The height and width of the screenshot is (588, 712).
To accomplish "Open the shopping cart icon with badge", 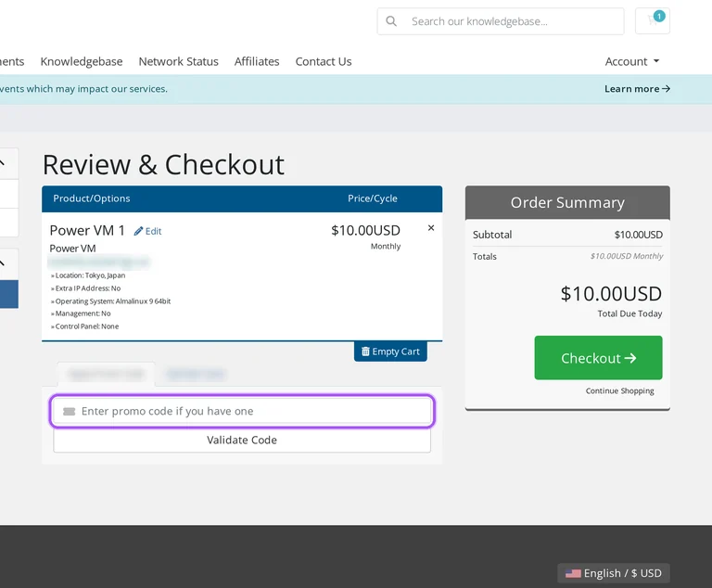I will coord(652,21).
